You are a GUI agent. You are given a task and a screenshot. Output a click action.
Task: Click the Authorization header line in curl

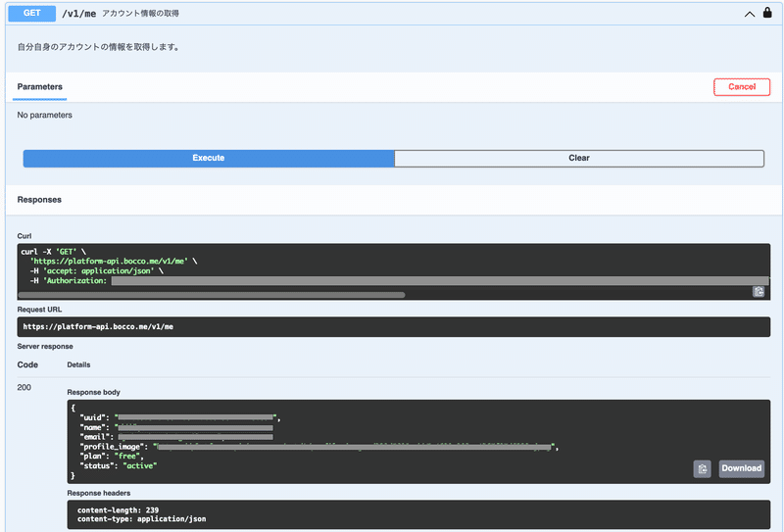pos(399,281)
